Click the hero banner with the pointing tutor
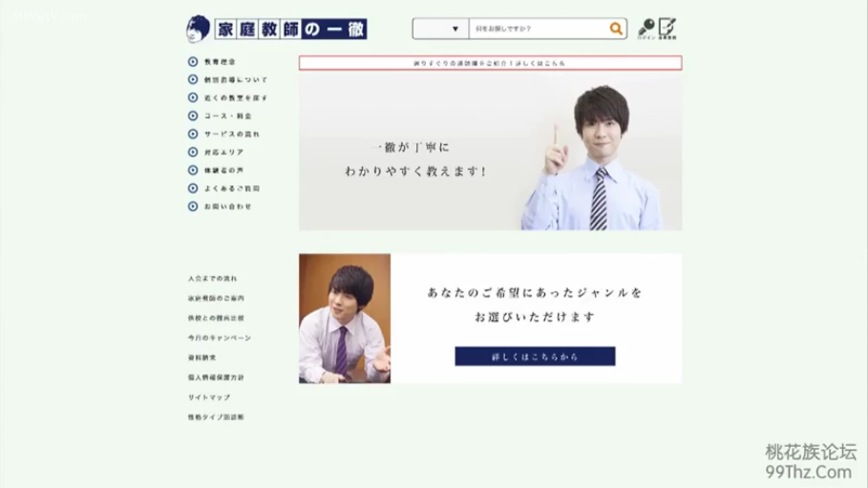The width and height of the screenshot is (868, 488). pyautogui.click(x=490, y=153)
